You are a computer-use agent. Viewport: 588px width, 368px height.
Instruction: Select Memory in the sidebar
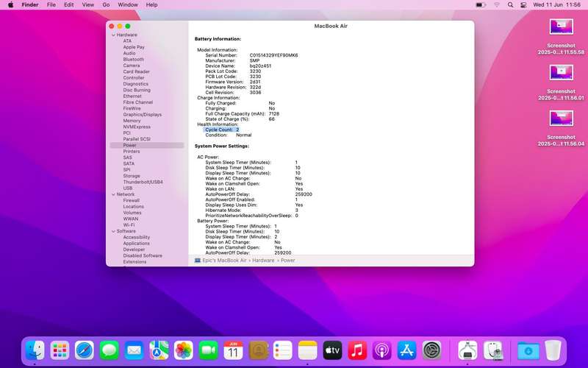click(132, 121)
